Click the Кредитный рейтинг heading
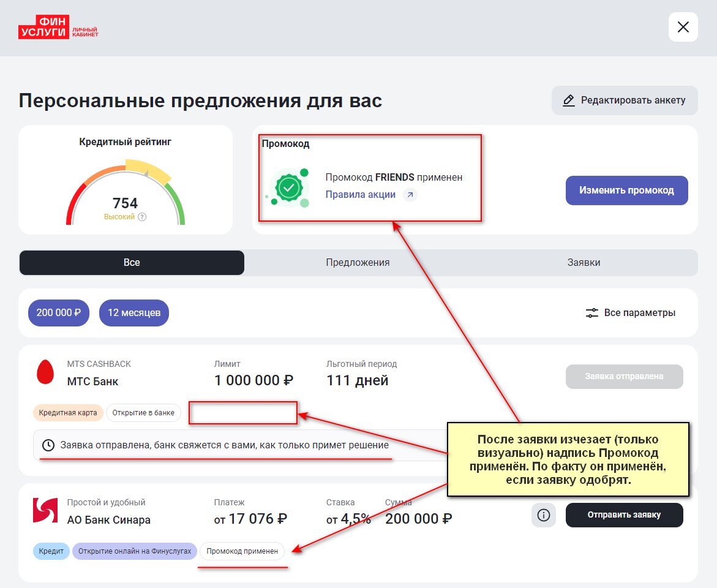The width and height of the screenshot is (717, 588). click(126, 142)
